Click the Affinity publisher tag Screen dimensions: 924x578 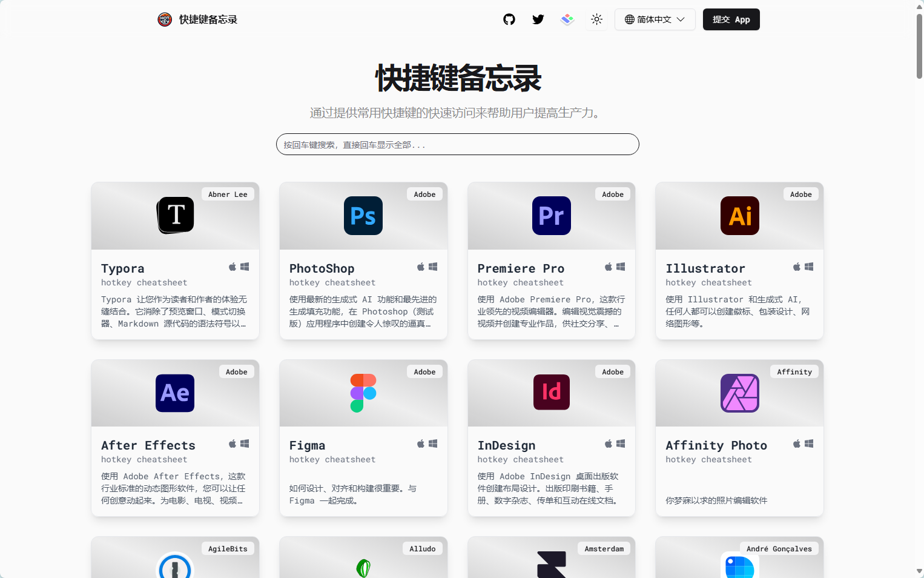794,372
